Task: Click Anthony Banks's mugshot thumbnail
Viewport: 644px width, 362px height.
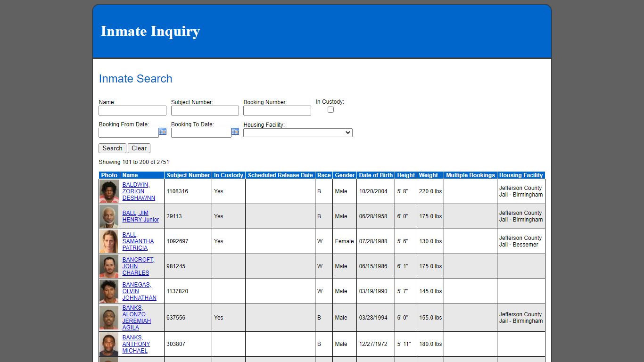Action: click(109, 344)
